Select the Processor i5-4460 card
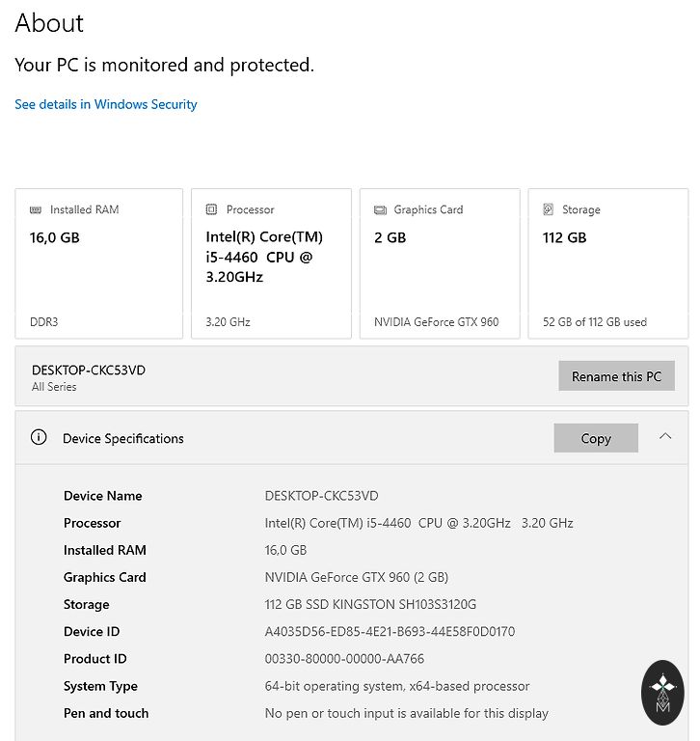Viewport: 700px width, 741px height. [271, 263]
